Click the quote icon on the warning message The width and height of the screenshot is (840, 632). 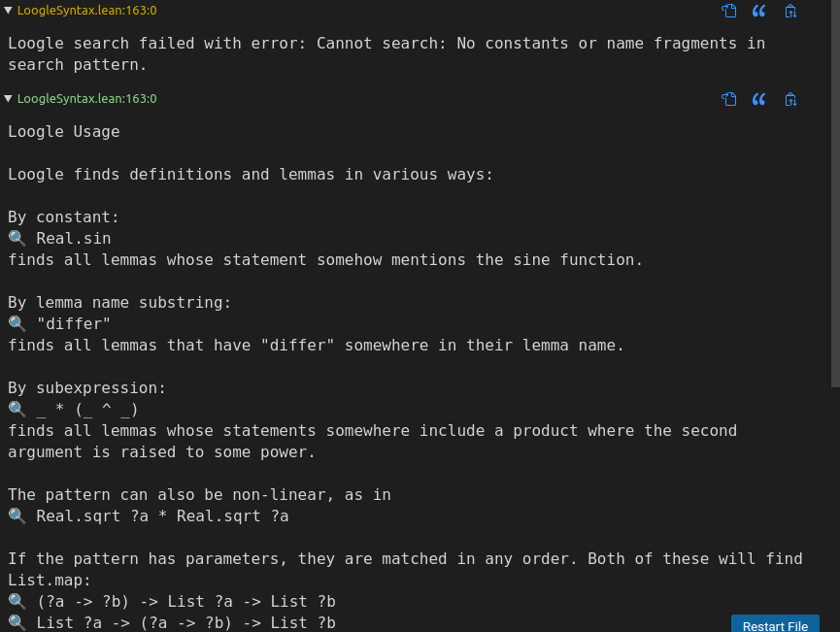click(758, 11)
